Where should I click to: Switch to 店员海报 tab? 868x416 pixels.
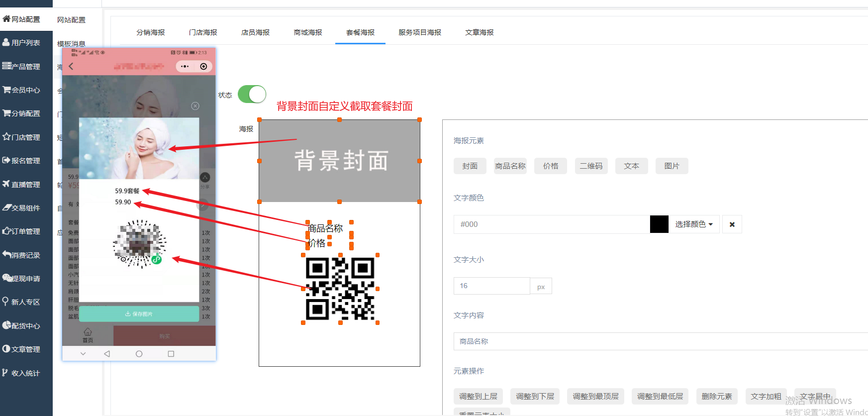point(256,32)
